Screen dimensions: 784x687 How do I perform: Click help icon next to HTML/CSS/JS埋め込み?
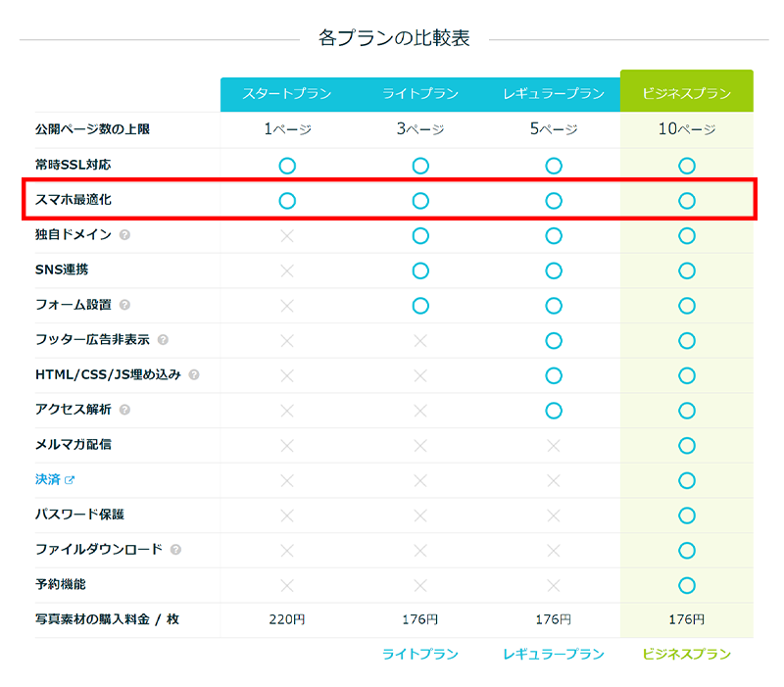(194, 374)
